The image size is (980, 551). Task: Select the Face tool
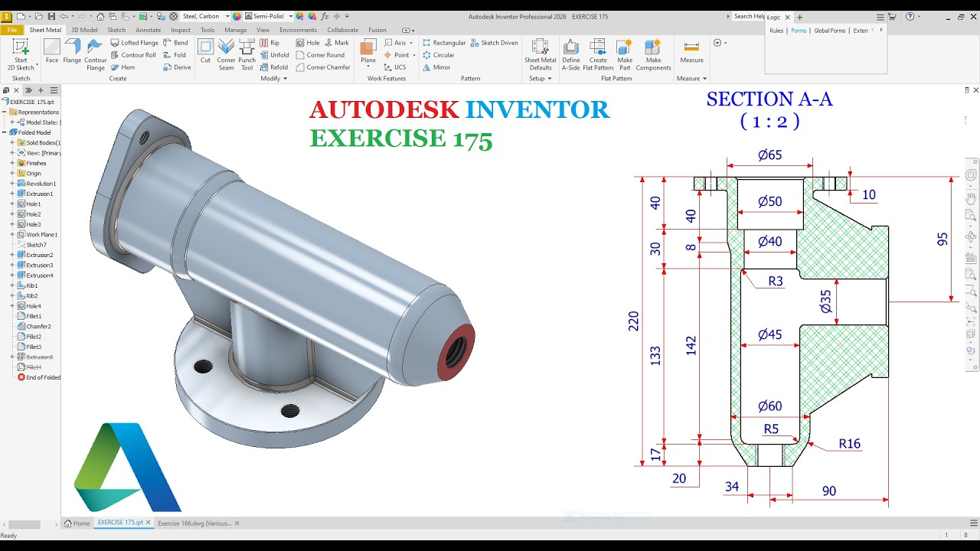52,51
